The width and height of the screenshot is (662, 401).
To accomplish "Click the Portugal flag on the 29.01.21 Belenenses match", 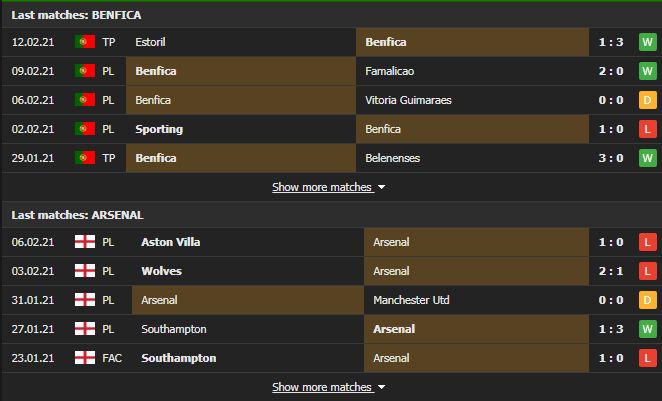I will pos(85,158).
